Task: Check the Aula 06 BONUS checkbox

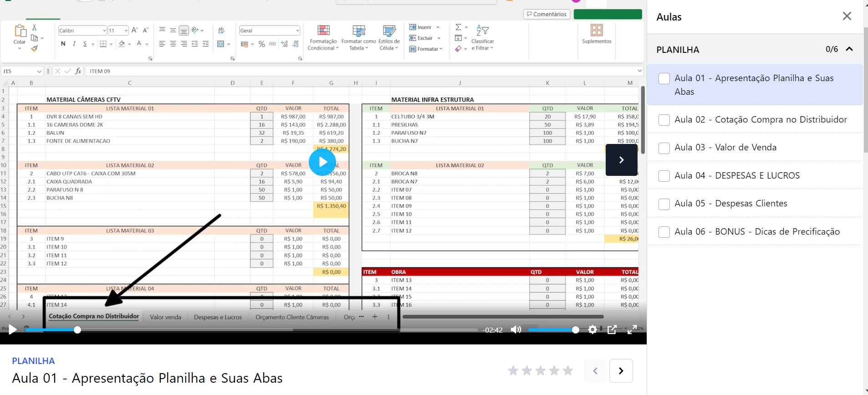Action: pos(664,232)
